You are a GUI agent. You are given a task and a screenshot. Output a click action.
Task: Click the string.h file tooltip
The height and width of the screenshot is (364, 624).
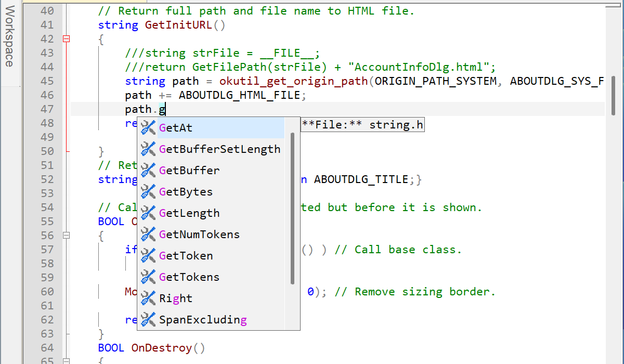pos(362,125)
